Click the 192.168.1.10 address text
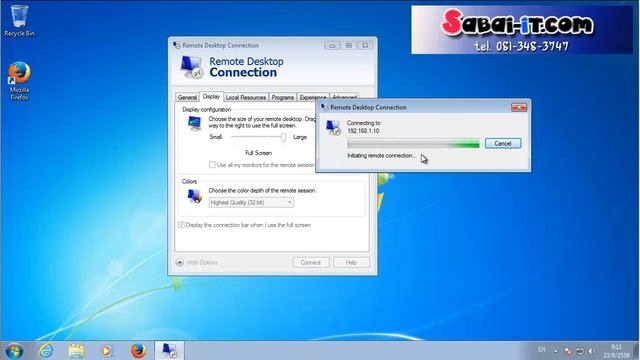 363,131
